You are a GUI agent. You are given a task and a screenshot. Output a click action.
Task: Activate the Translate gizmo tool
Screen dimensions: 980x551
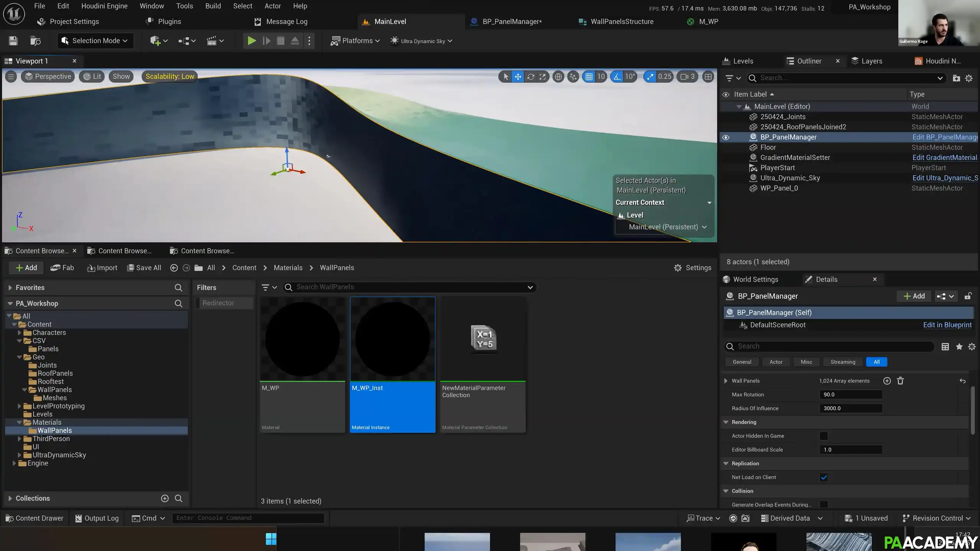[518, 77]
